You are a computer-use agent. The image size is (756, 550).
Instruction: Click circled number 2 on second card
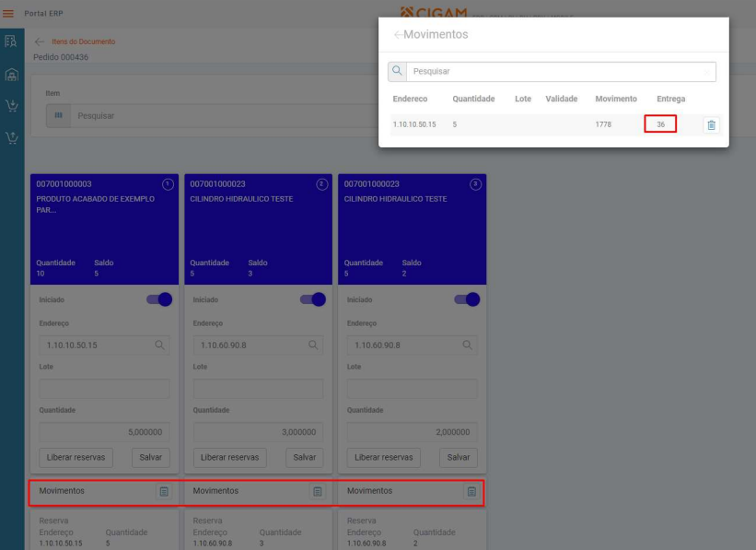point(321,184)
